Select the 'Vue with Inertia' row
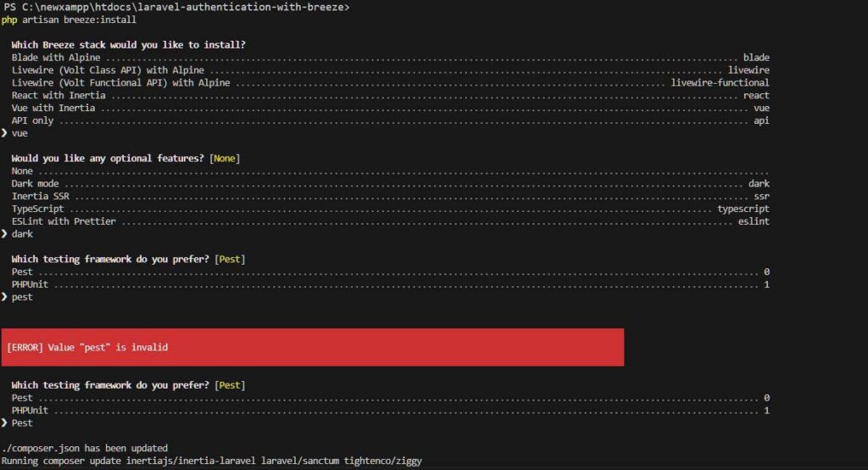This screenshot has height=470, width=868. pos(390,108)
